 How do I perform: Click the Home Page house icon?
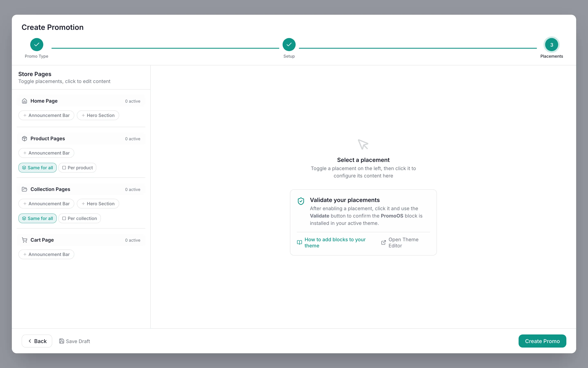pos(24,101)
